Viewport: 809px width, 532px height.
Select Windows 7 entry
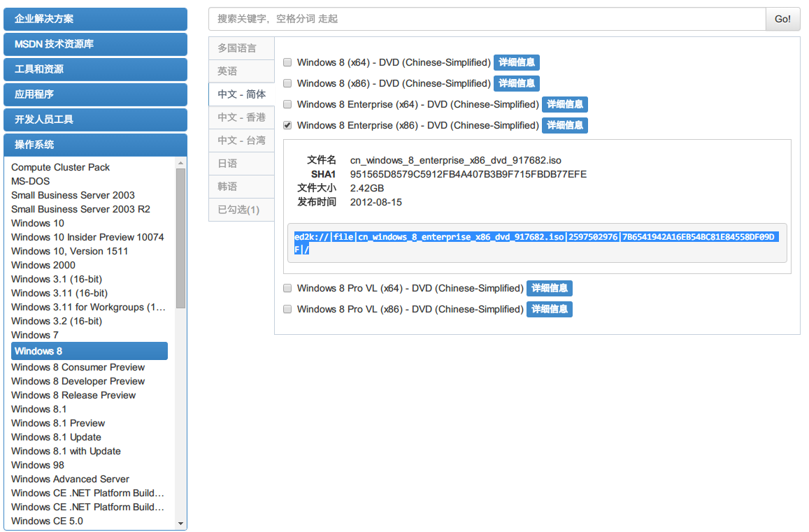point(34,335)
